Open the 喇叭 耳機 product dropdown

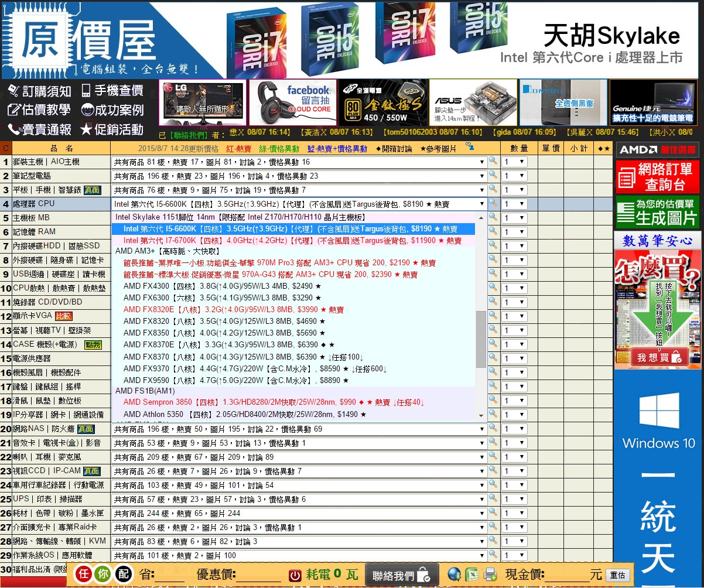pyautogui.click(x=299, y=457)
